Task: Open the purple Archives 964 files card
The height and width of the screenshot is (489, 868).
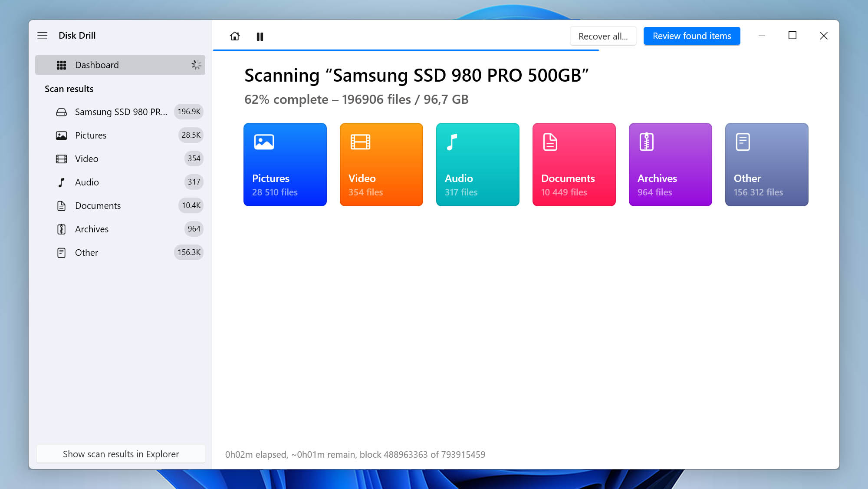Action: (x=671, y=165)
